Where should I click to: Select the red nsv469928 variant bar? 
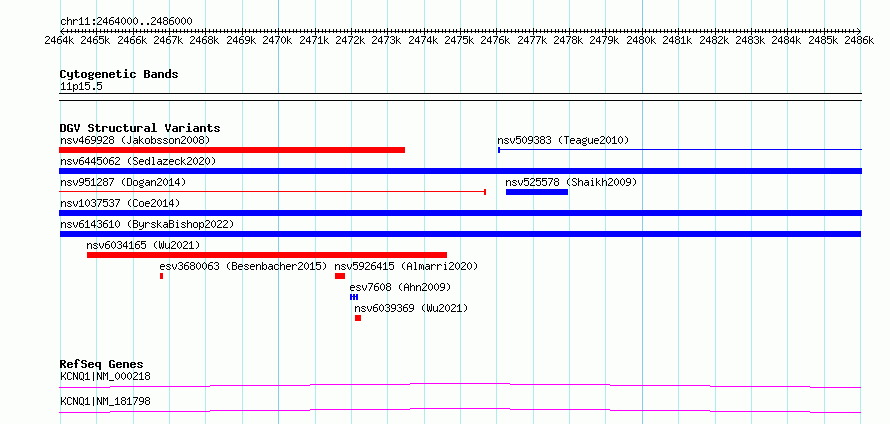pos(232,150)
